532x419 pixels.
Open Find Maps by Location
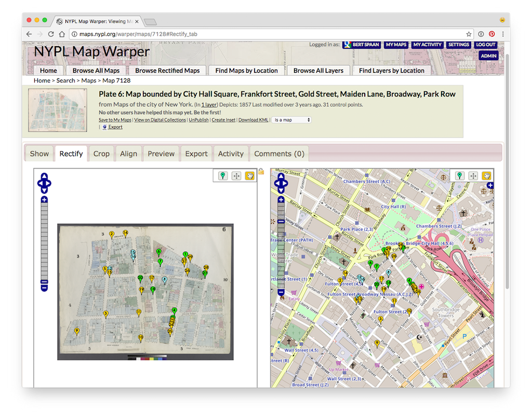coord(246,71)
